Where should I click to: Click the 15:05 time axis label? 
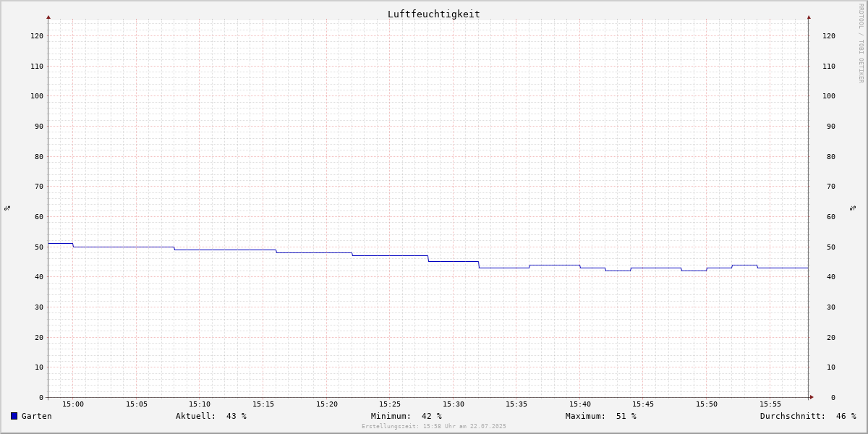(x=137, y=404)
